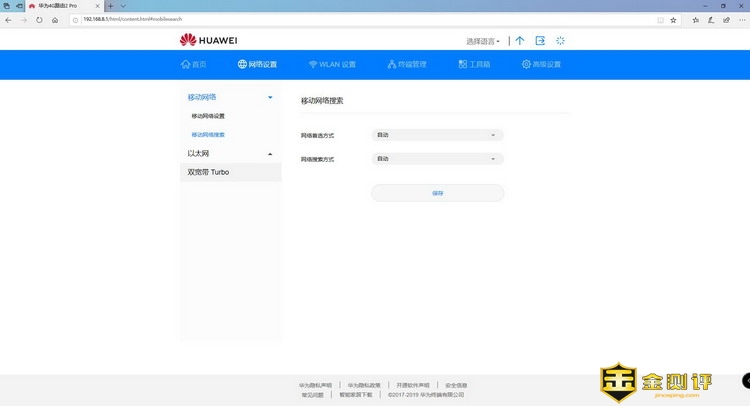The height and width of the screenshot is (406, 750).
Task: Open the 华为隐私声明 footer link
Action: (316, 385)
